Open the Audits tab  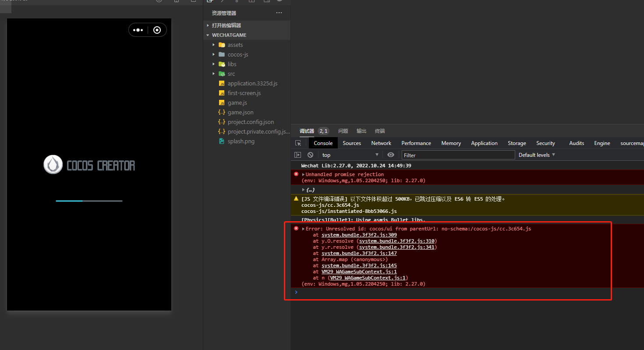tap(577, 143)
